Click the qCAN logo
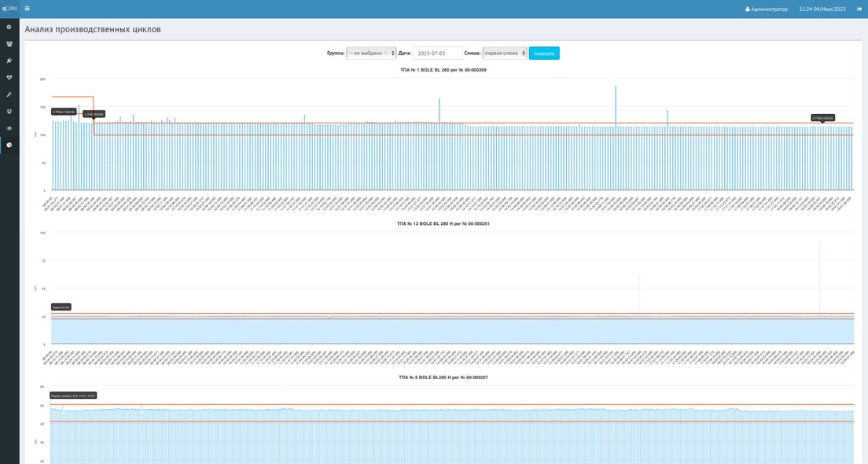The height and width of the screenshot is (464, 868). tap(9, 9)
